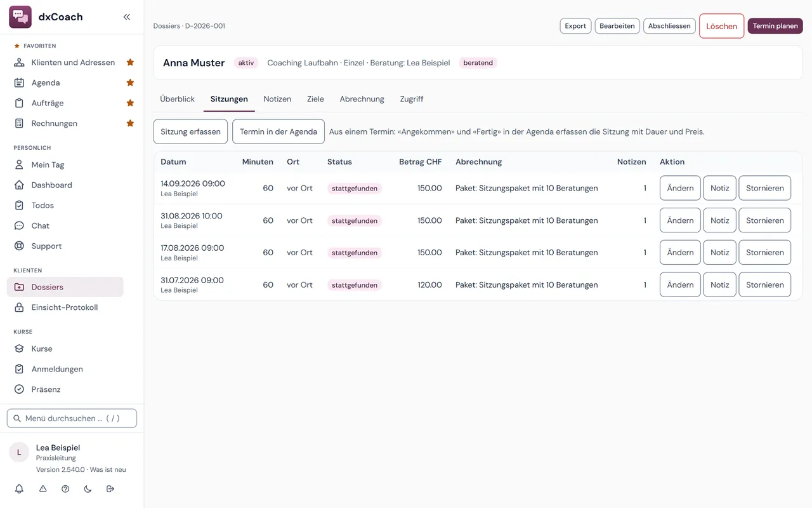Screen dimensions: 812x508
Task: Switch to the Ziele tab
Action: (315, 99)
